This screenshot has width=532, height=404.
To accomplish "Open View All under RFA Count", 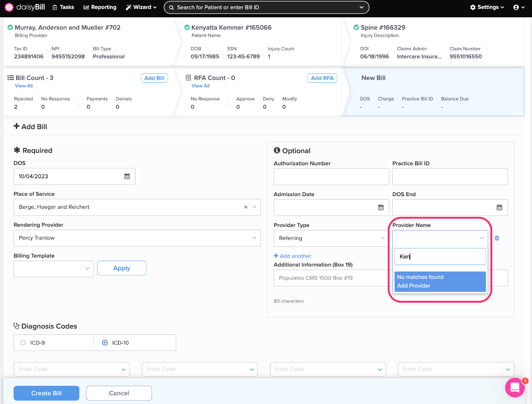I will 200,86.
